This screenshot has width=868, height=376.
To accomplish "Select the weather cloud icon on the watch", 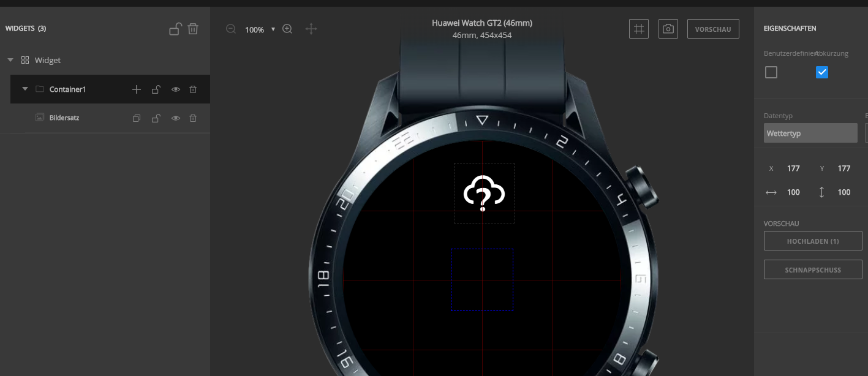I will [484, 193].
